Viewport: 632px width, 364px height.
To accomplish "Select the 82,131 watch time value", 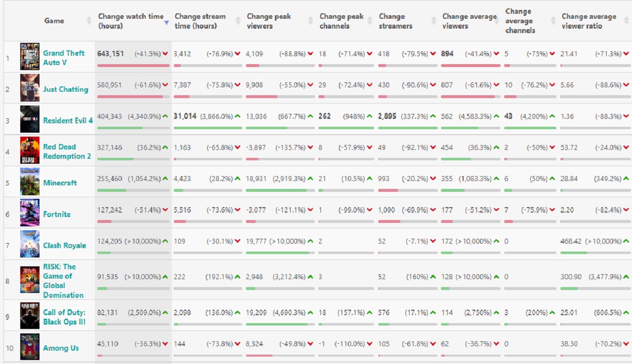I will [x=108, y=313].
